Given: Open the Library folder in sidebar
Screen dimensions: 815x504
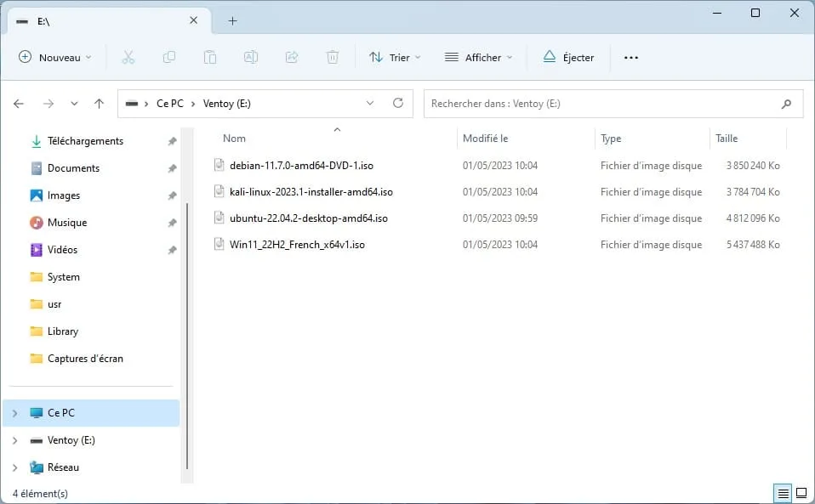Looking at the screenshot, I should click(63, 331).
